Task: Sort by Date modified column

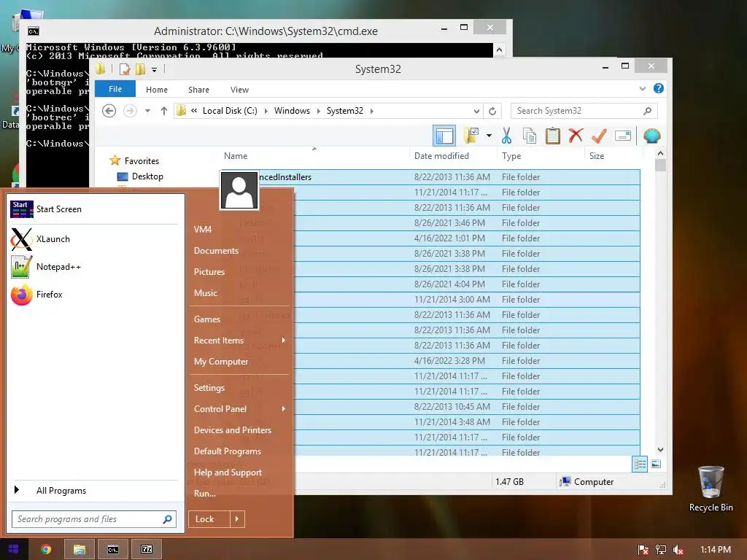Action: click(441, 156)
